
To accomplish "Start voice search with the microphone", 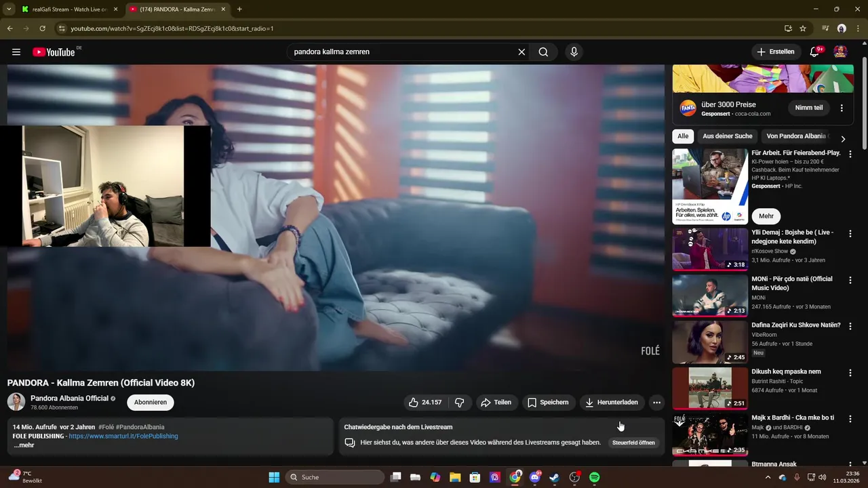I will click(574, 52).
